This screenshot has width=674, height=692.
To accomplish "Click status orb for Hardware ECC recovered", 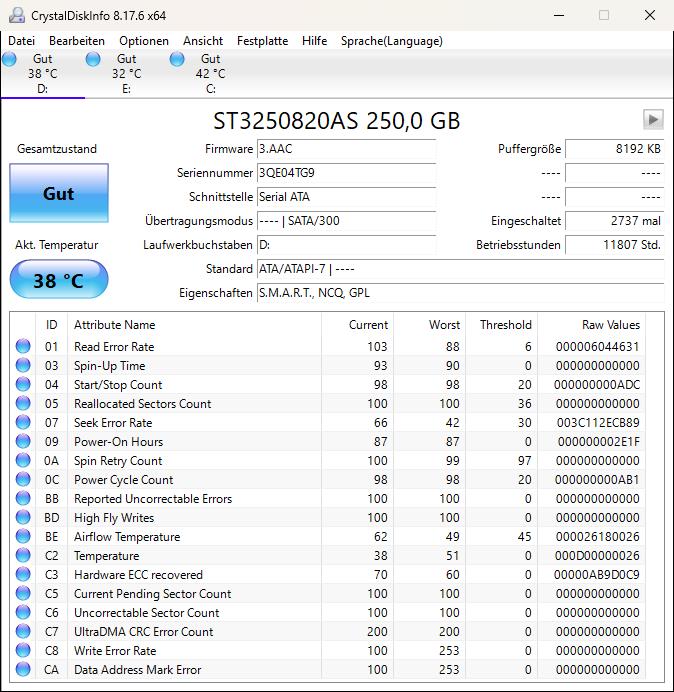I will click(23, 574).
